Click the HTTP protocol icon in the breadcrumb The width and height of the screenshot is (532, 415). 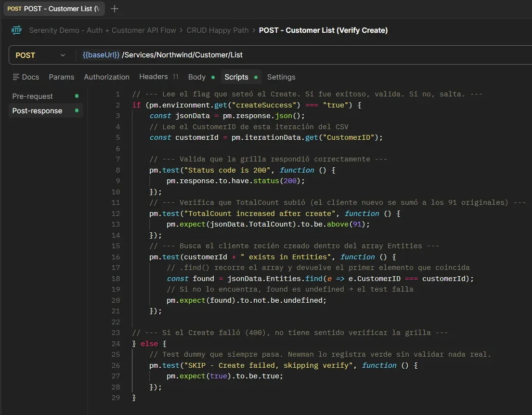tap(16, 30)
